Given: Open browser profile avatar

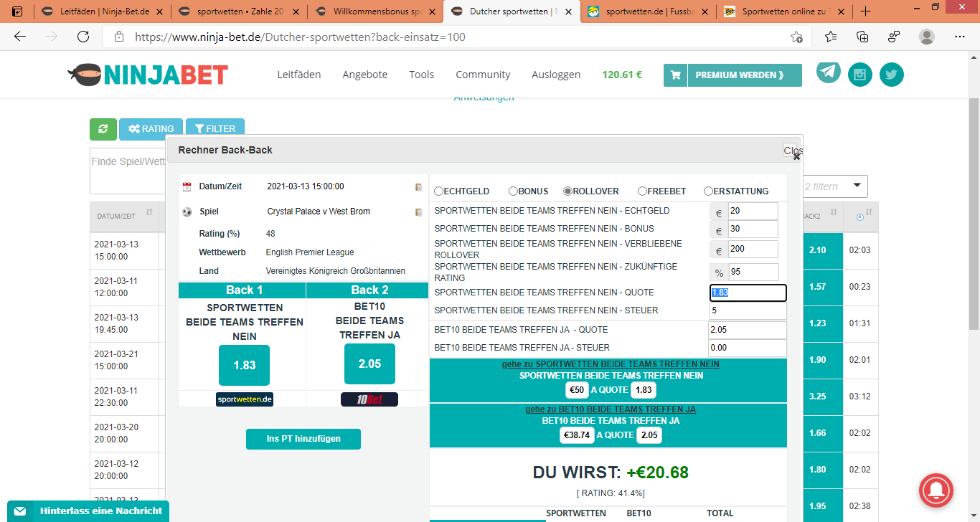Looking at the screenshot, I should [x=927, y=37].
